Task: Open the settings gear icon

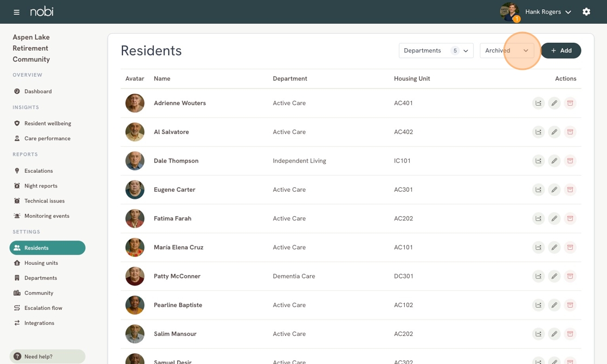Action: tap(586, 11)
